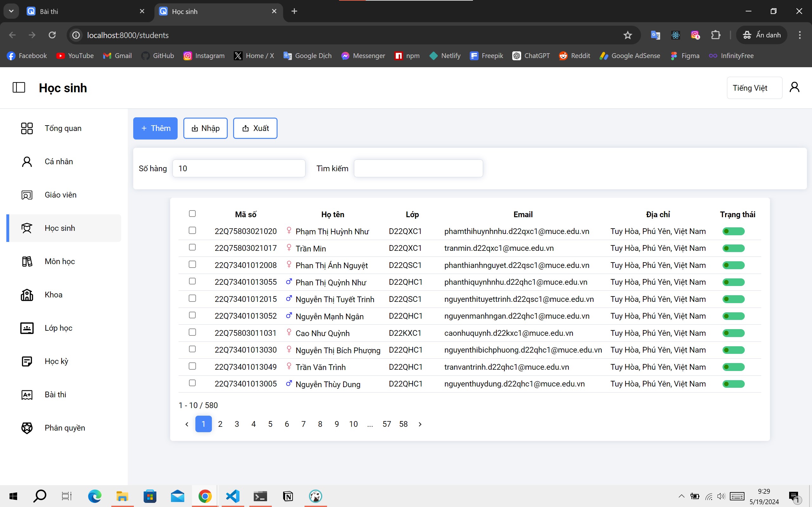This screenshot has width=812, height=507.
Task: Click the Phân quyền permissions icon
Action: tap(26, 427)
